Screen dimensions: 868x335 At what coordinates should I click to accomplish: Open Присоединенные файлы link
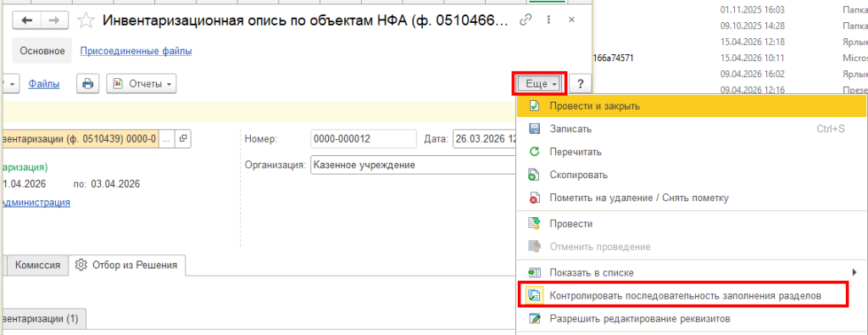[136, 51]
